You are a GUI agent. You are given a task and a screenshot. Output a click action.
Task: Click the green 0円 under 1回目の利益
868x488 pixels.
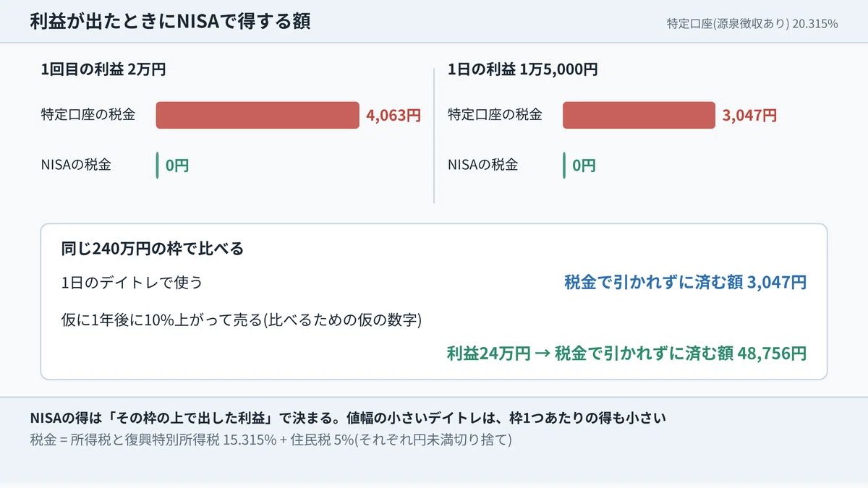coord(176,166)
